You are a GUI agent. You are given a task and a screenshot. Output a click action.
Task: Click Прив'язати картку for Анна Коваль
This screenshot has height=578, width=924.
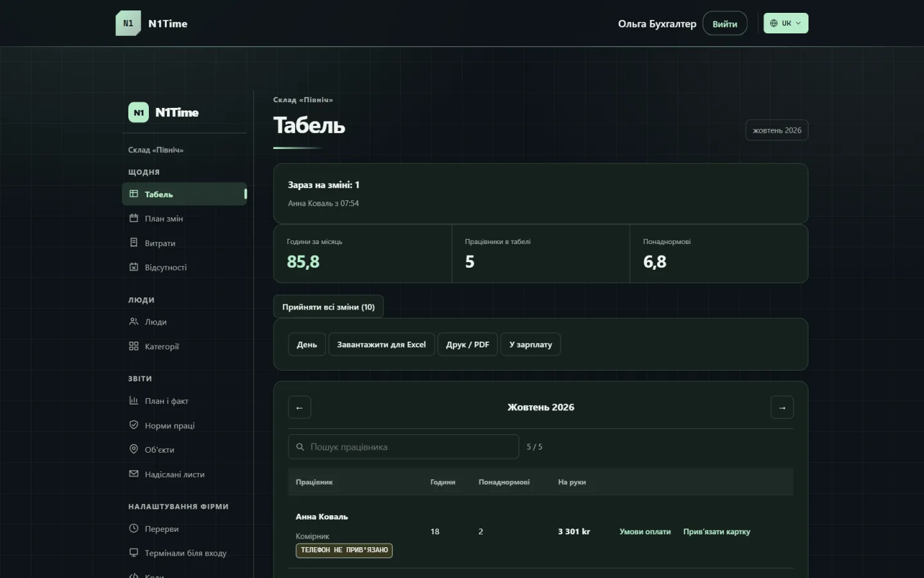717,532
